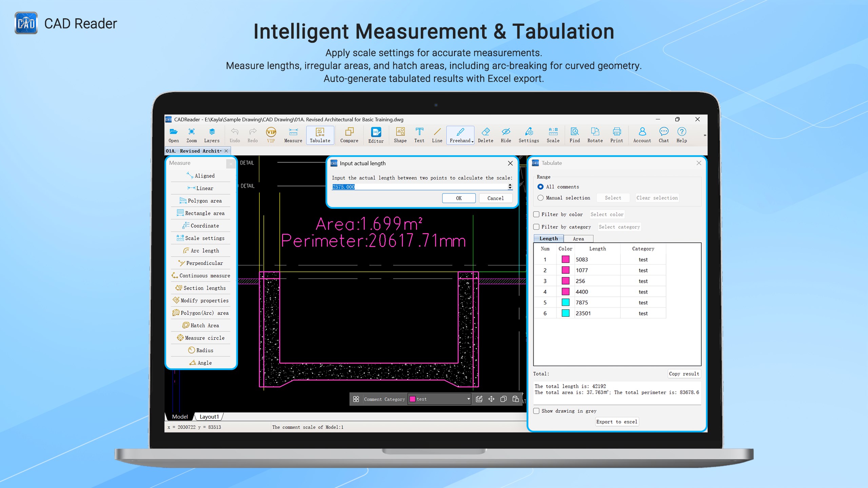Select the Measure tool in toolbar
This screenshot has height=488, width=868.
point(293,135)
